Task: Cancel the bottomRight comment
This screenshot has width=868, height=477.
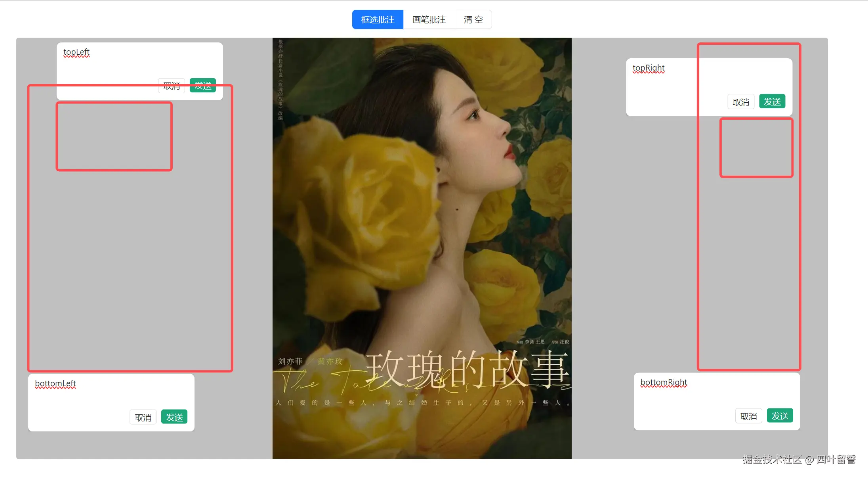Action: [748, 416]
